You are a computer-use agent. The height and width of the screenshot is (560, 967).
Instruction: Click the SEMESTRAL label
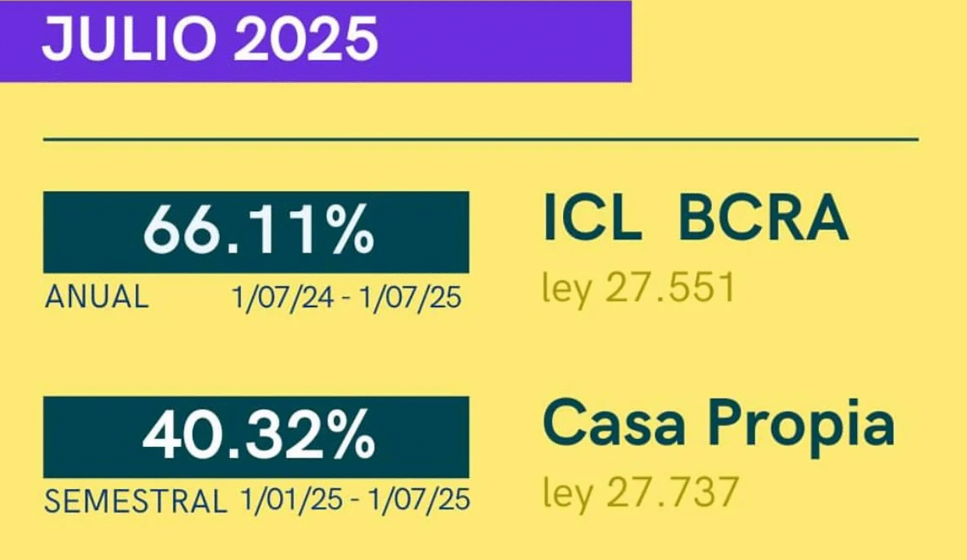coord(135,502)
